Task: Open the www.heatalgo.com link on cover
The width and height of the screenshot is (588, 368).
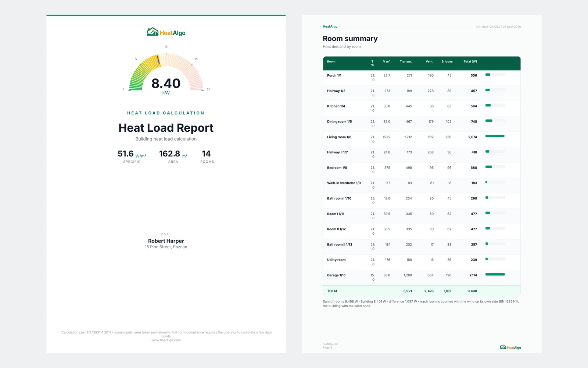Action: (166, 340)
